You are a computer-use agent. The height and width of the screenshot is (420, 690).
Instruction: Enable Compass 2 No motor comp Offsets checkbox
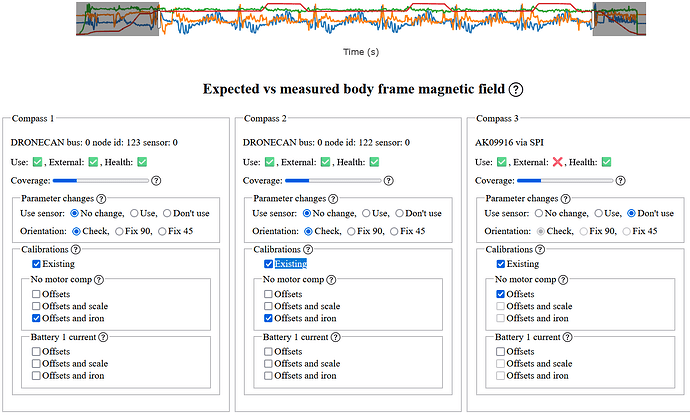(269, 294)
